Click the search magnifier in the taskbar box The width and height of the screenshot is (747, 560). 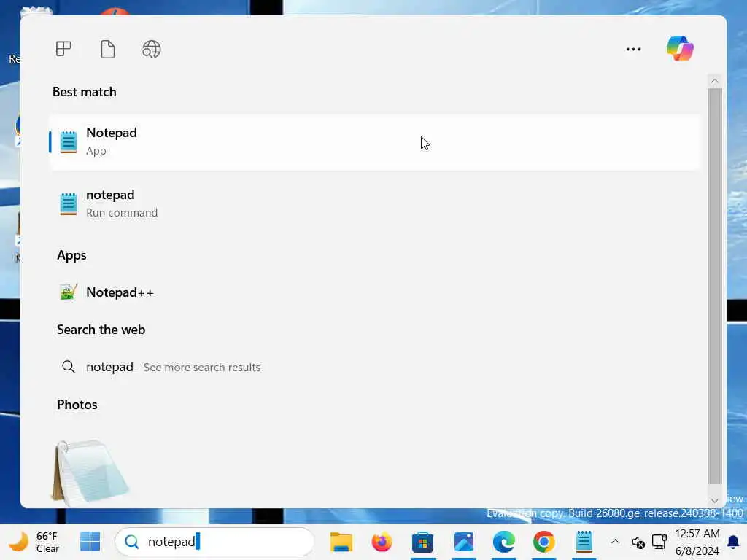[131, 542]
